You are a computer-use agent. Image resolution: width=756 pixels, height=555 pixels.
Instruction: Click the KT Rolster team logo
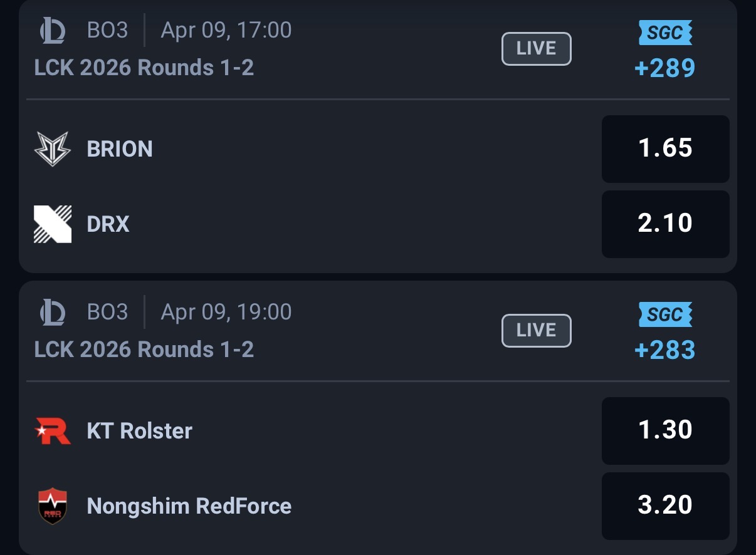tap(52, 431)
